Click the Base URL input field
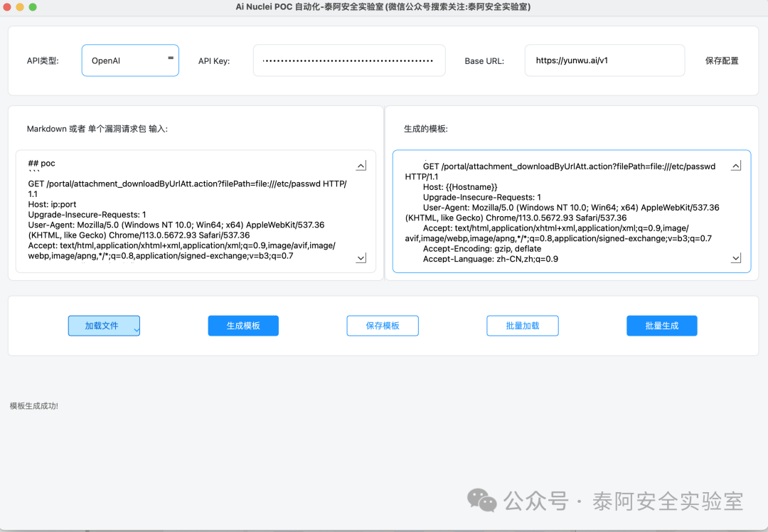The image size is (768, 532). pyautogui.click(x=604, y=60)
